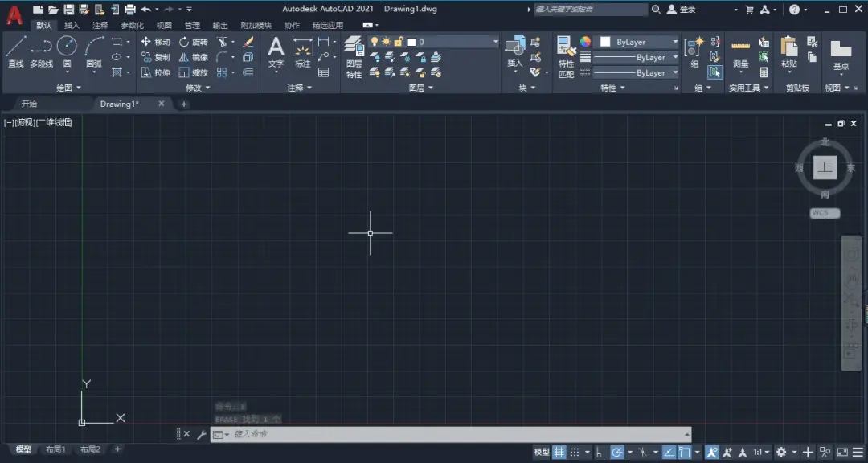Select the Explode tool icon
The width and height of the screenshot is (868, 463).
click(248, 57)
